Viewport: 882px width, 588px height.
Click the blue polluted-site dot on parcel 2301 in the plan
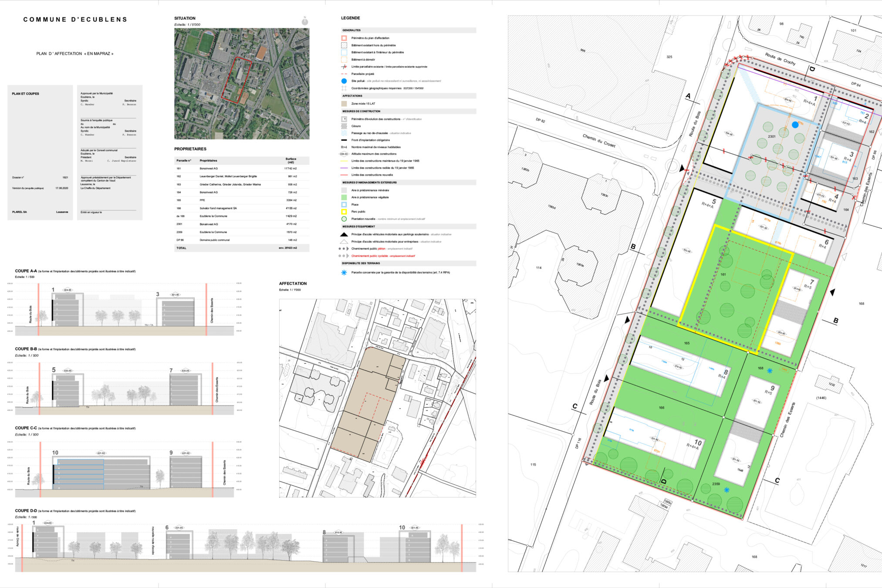click(795, 125)
